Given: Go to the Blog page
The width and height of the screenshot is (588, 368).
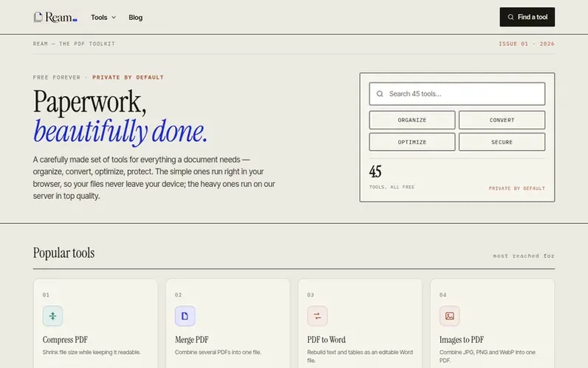Looking at the screenshot, I should (x=135, y=17).
